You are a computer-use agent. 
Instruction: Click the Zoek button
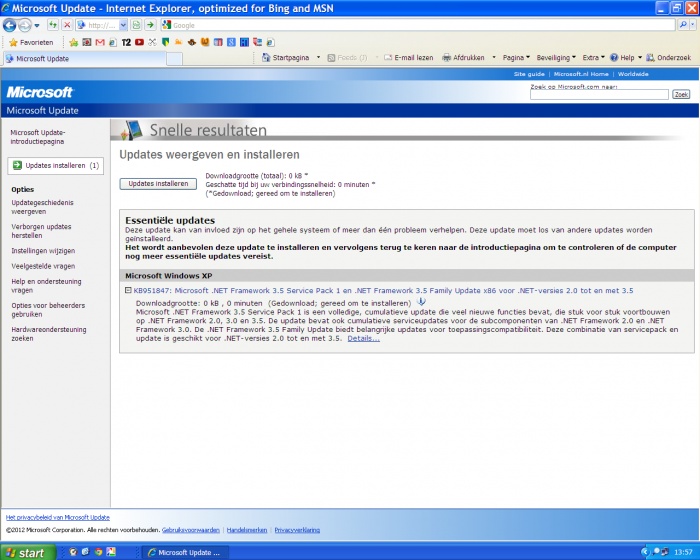[x=681, y=94]
